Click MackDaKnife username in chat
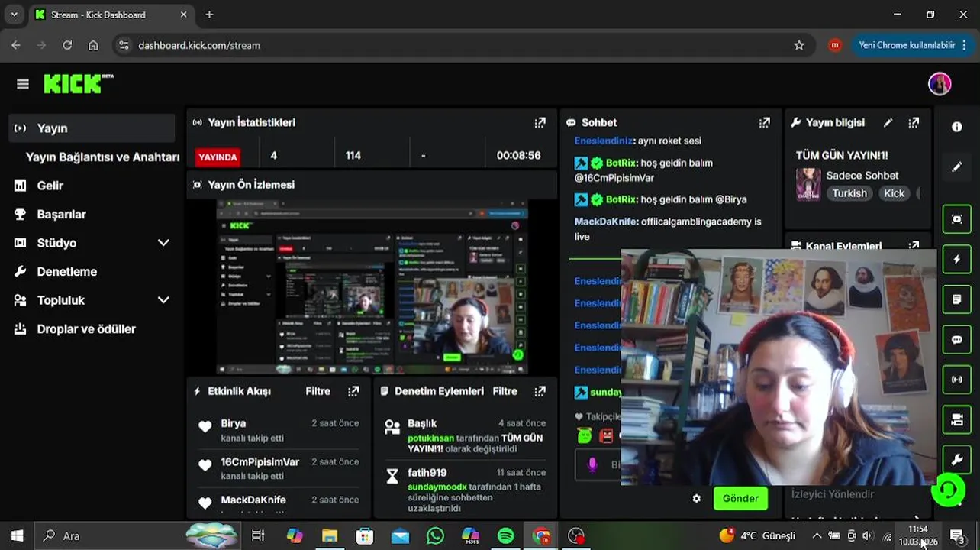 pos(606,222)
